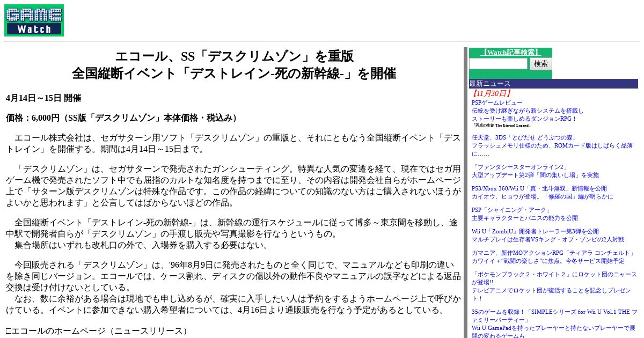Open カワイイ＋"戦闘の楽しさ"に焦点 link line
Image resolution: width=644 pixels, height=338 pixels.
[x=548, y=261]
